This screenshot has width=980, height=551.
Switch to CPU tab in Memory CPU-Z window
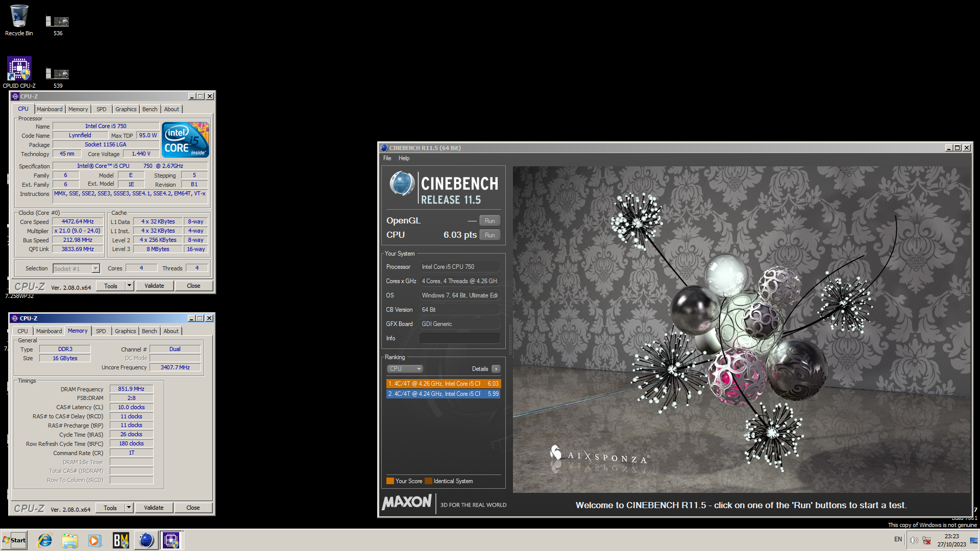23,331
